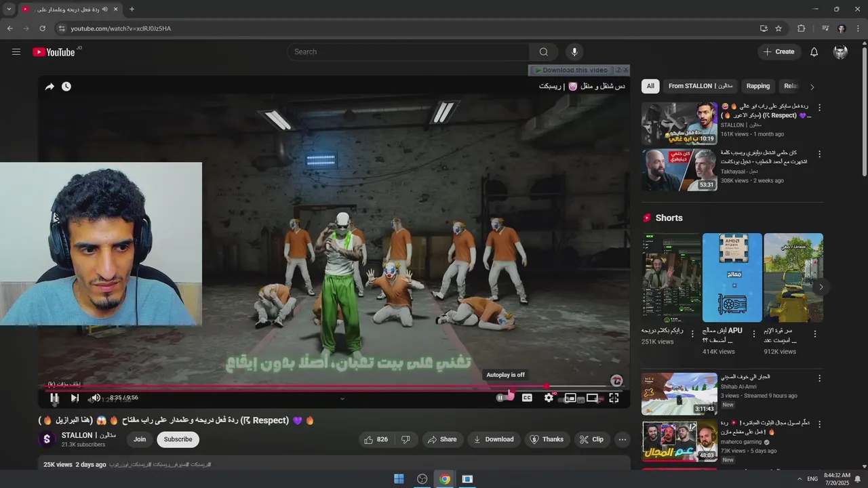Open the taskbar clock and date
This screenshot has height=488, width=868.
(x=837, y=479)
